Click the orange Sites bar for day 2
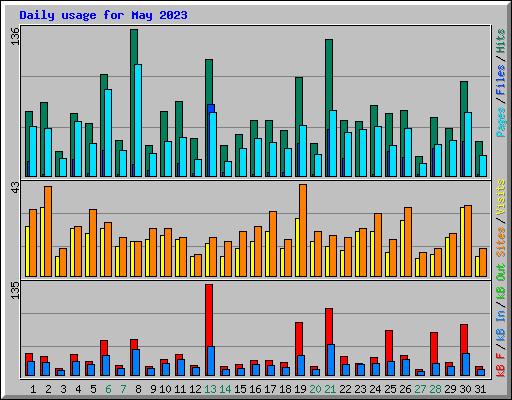 tap(48, 231)
